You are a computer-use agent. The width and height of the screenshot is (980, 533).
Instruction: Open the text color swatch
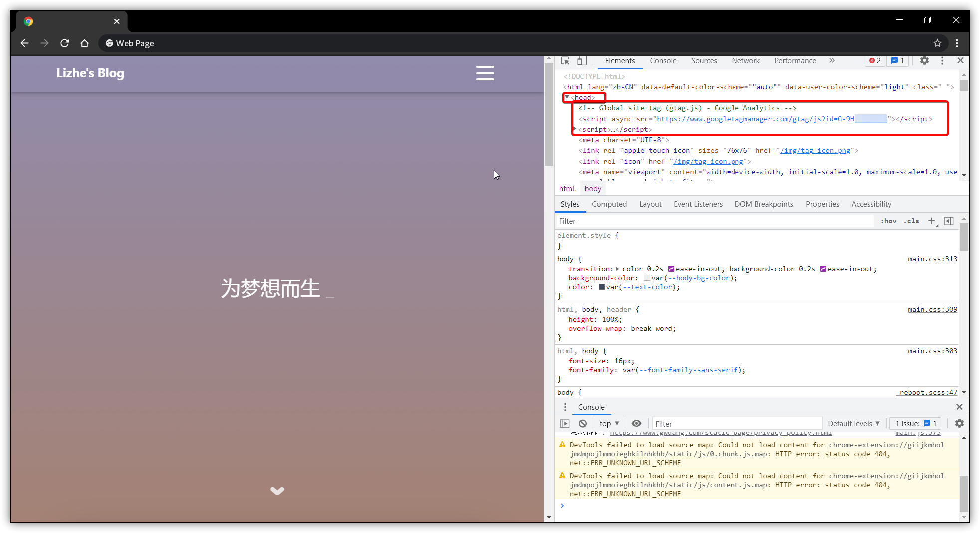coord(602,287)
